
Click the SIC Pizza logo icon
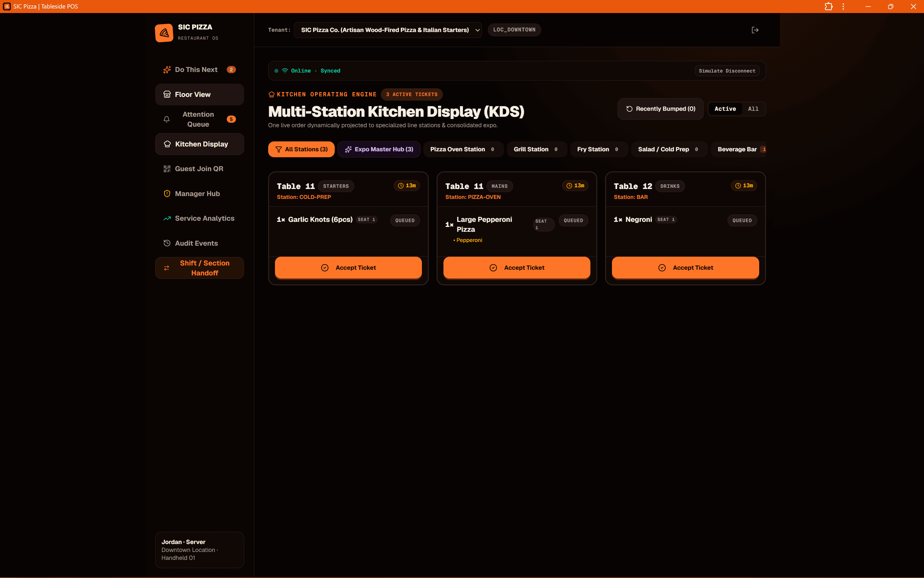point(164,33)
